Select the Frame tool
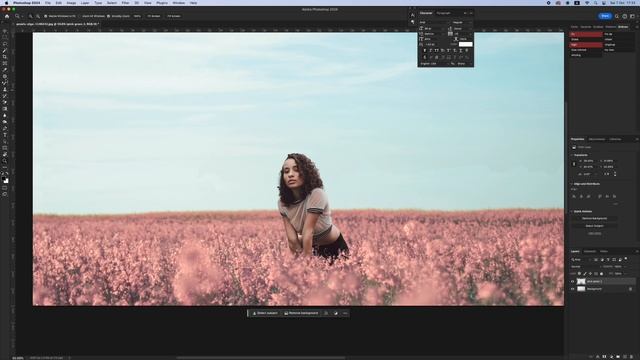Image resolution: width=640 pixels, height=360 pixels. pos(5,63)
